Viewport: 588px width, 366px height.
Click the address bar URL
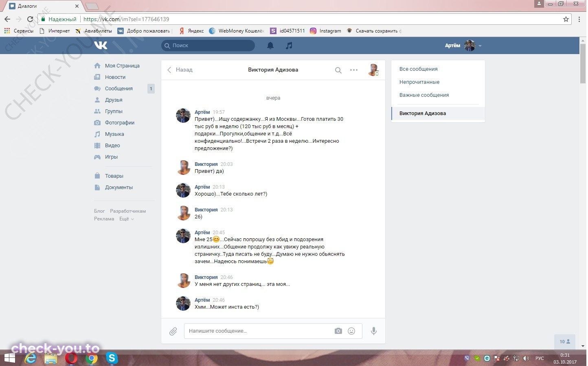tap(126, 19)
